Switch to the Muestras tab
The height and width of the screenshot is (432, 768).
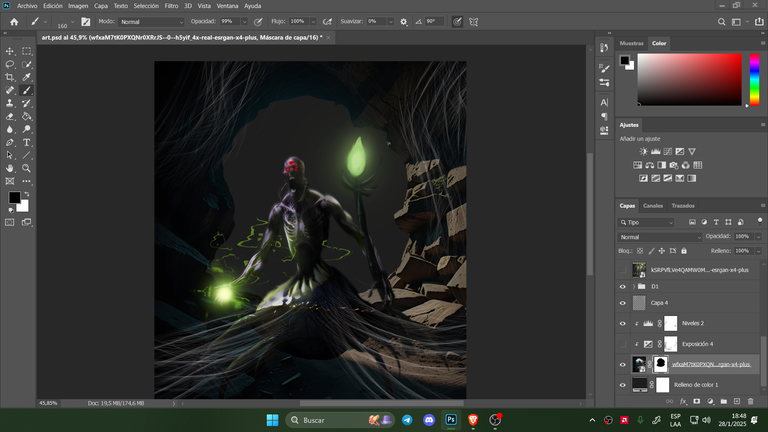pyautogui.click(x=631, y=43)
